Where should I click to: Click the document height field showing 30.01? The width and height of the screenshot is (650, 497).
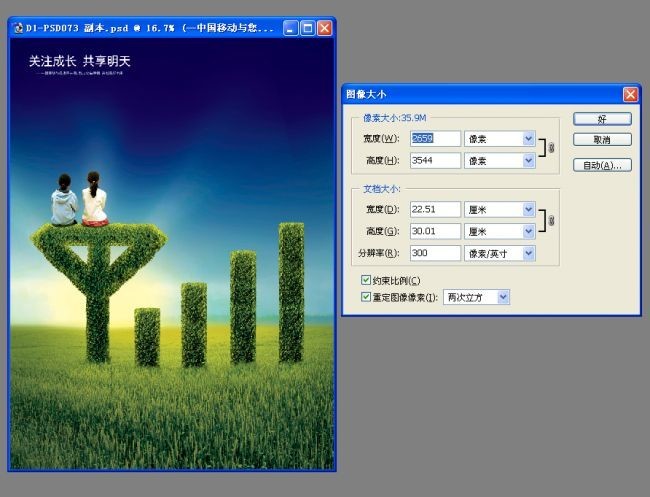435,231
